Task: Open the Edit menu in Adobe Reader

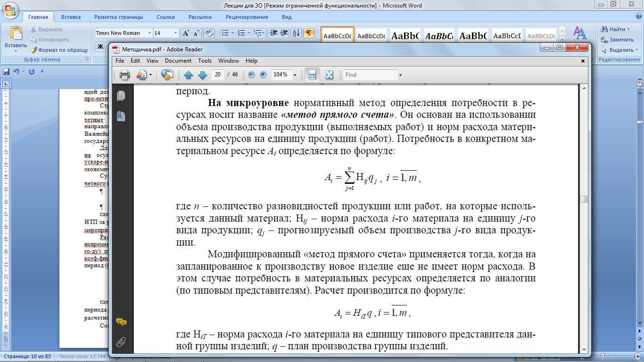Action: tap(135, 61)
